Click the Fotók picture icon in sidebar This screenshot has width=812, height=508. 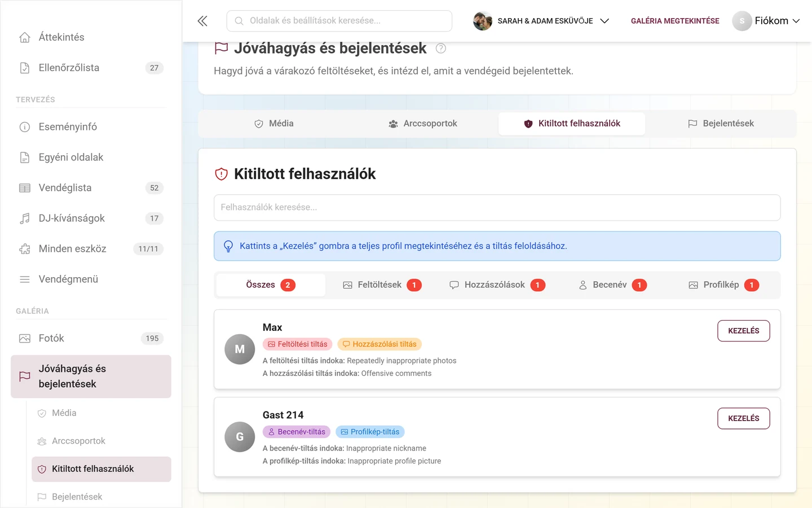(25, 339)
